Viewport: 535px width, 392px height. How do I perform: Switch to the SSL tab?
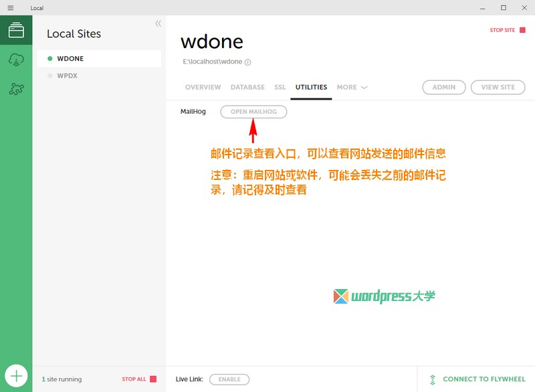click(280, 88)
